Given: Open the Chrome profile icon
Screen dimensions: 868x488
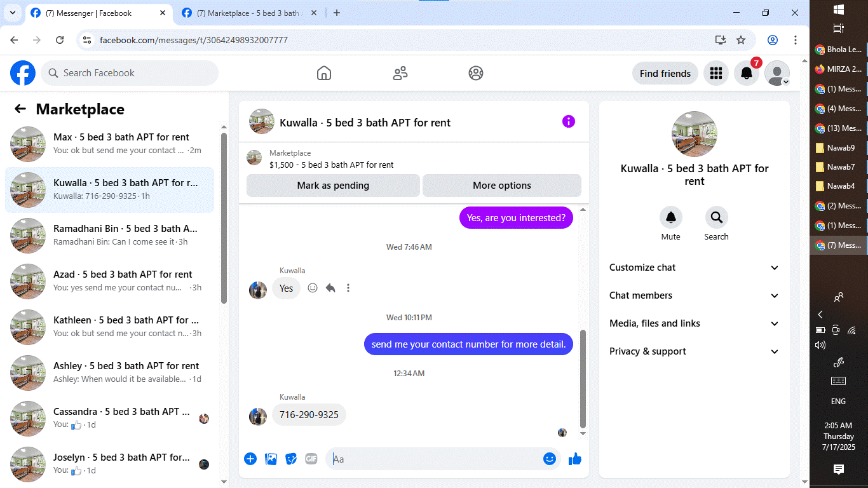Looking at the screenshot, I should (x=773, y=40).
